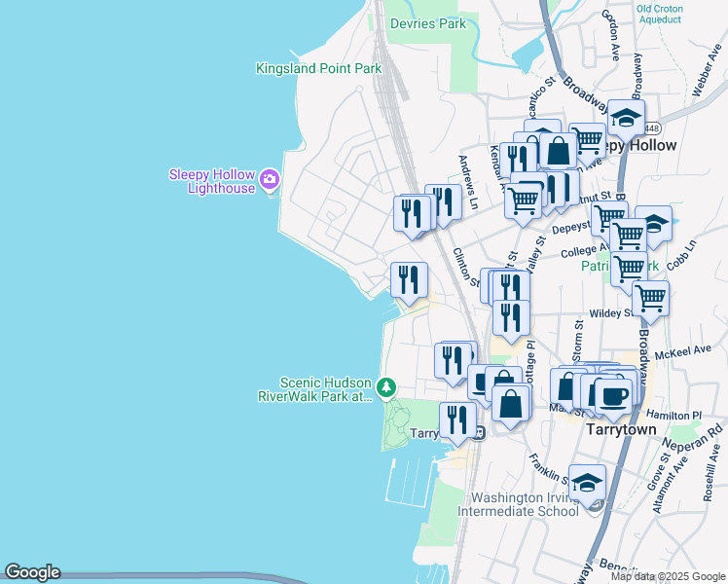This screenshot has height=584, width=728.
Task: Select the school marker above Washington Irving school
Action: coord(587,484)
